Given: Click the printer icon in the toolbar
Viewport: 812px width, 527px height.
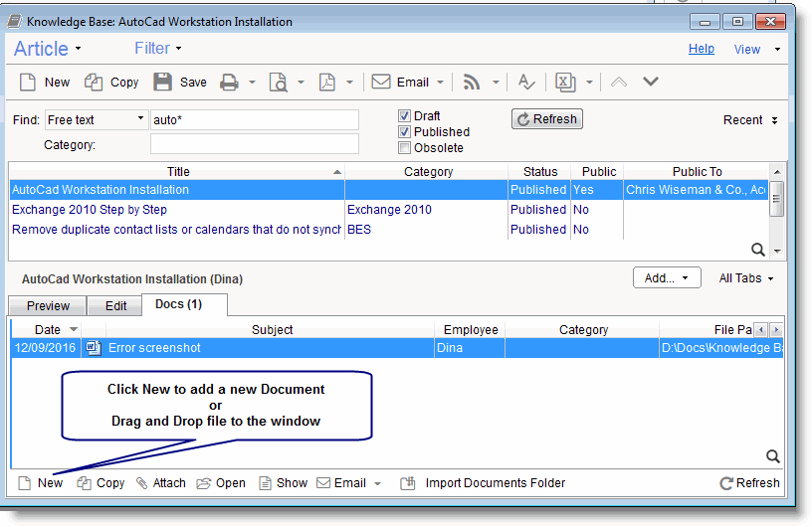Looking at the screenshot, I should point(229,83).
